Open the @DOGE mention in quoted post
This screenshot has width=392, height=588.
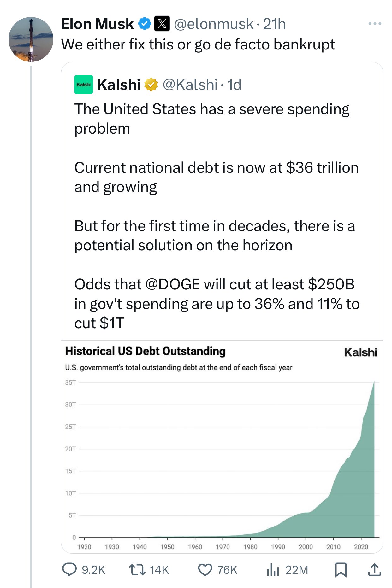pyautogui.click(x=173, y=284)
